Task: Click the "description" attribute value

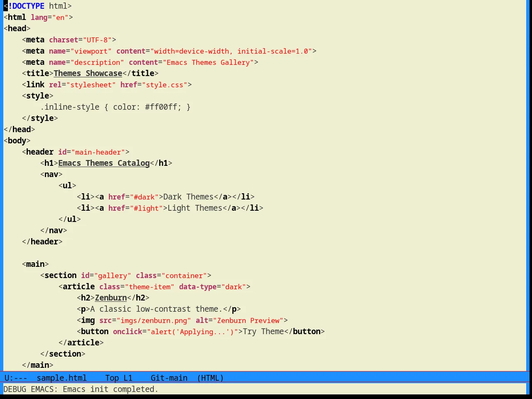Action: pyautogui.click(x=97, y=62)
